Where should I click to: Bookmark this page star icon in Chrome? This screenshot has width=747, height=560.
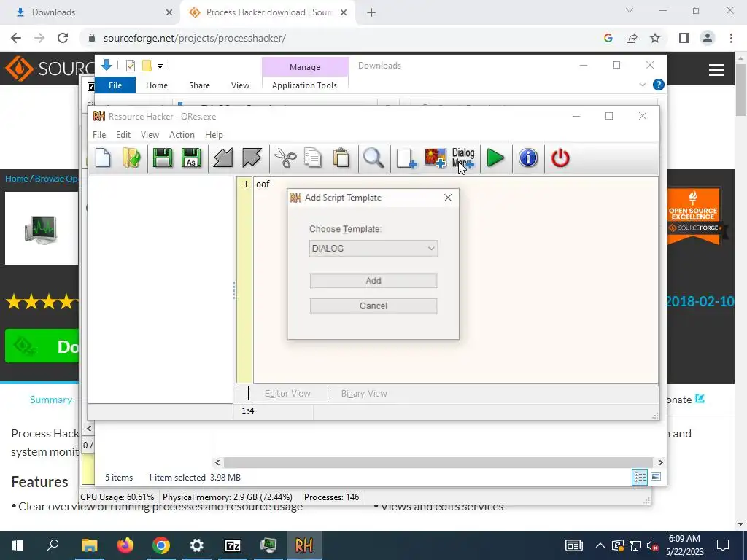[655, 38]
